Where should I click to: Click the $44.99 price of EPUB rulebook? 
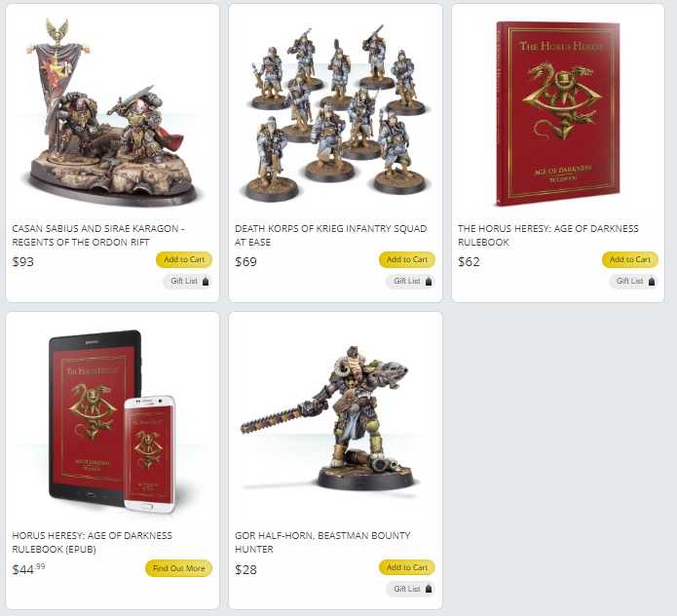(28, 569)
